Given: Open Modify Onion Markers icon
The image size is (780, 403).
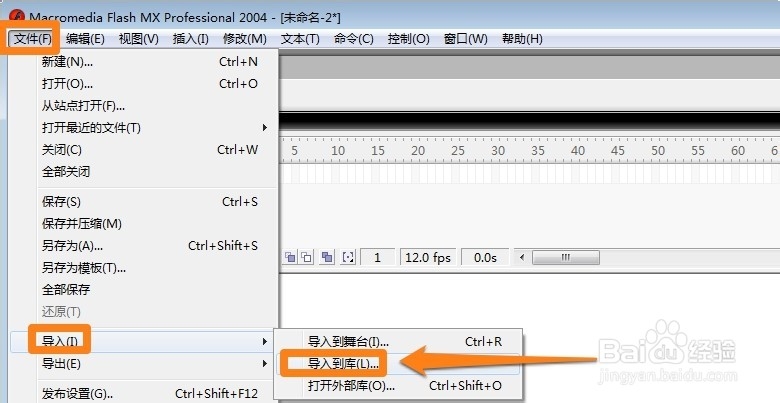Looking at the screenshot, I should coord(349,257).
